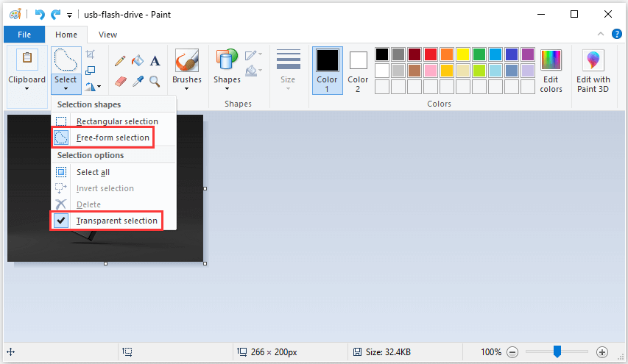Screen dimensions: 628x364
Task: Choose Free-form selection option
Action: tap(103, 138)
